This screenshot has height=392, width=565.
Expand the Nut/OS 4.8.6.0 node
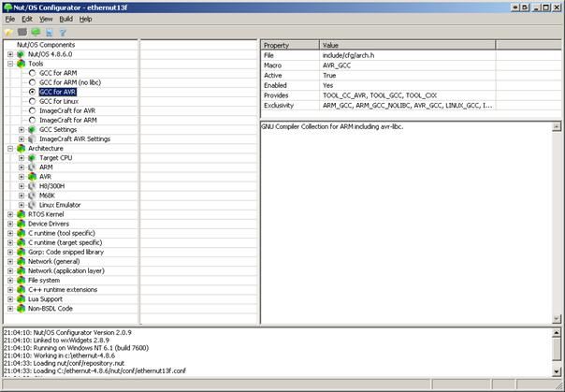click(10, 54)
